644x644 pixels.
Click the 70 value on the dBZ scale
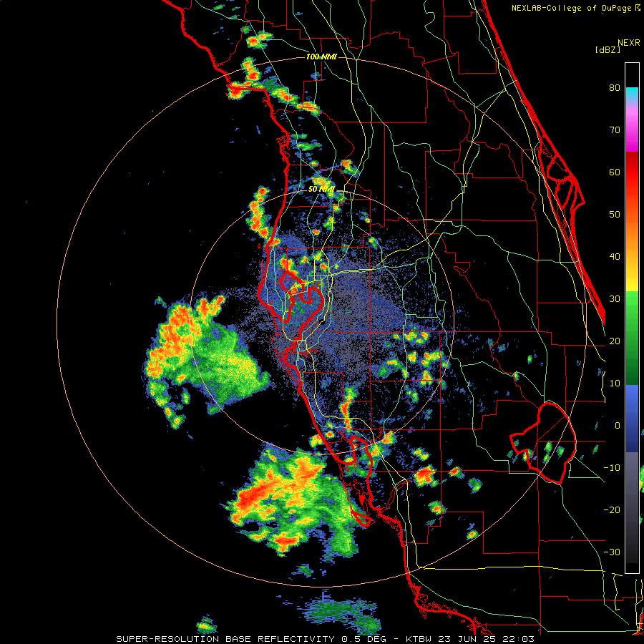(615, 130)
